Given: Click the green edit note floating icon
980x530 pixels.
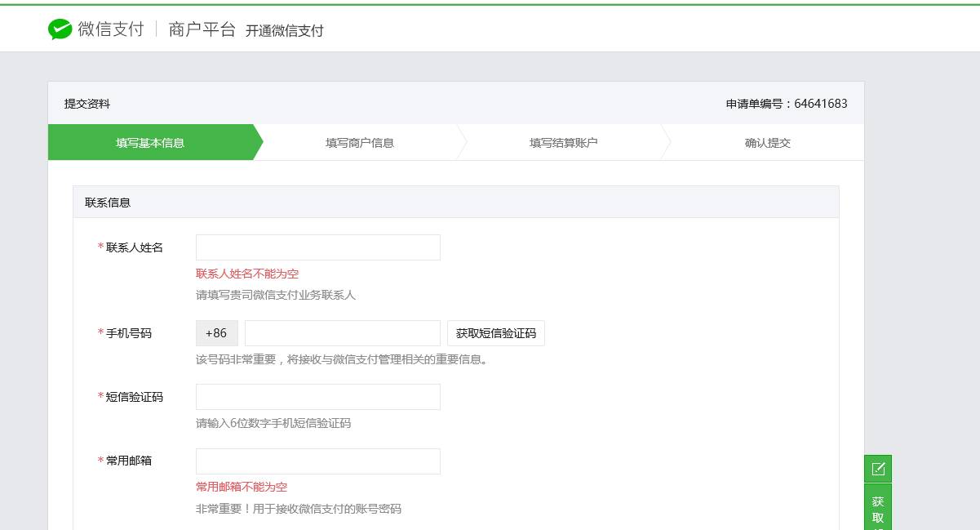Looking at the screenshot, I should click(878, 469).
